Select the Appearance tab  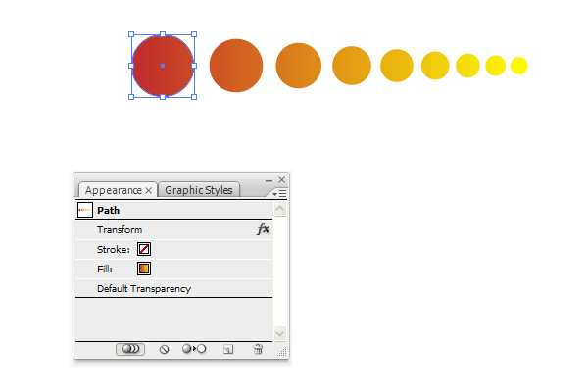coord(114,190)
